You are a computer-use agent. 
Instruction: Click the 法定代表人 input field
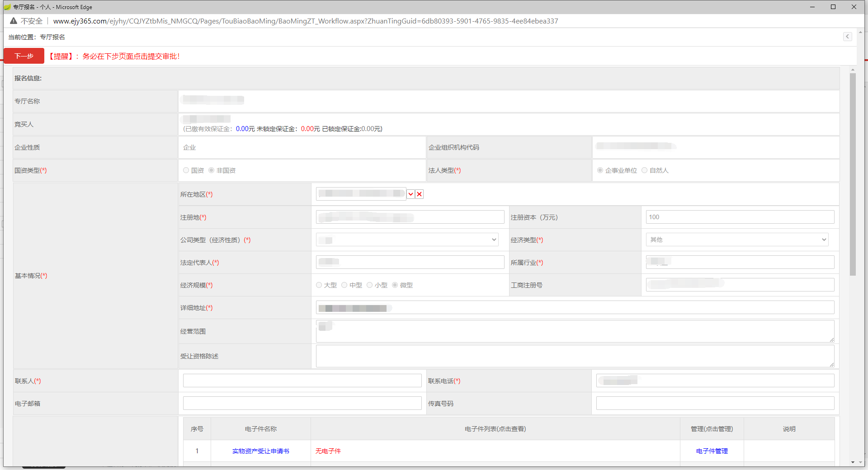(410, 263)
